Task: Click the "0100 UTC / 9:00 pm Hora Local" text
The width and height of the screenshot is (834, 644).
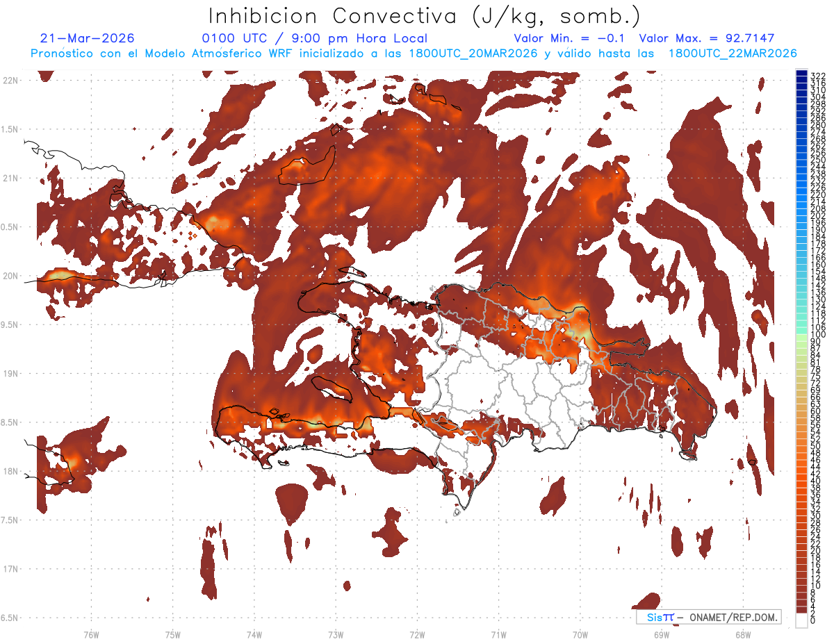Action: tap(315, 38)
